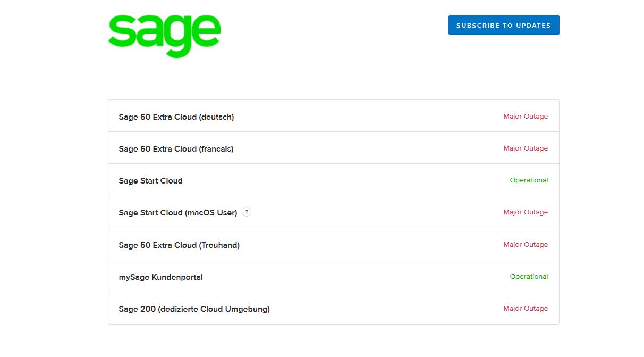Select Sage 200 (dedizierte Cloud Umgebung) label
Image resolution: width=644 pixels, height=357 pixels.
click(x=194, y=309)
